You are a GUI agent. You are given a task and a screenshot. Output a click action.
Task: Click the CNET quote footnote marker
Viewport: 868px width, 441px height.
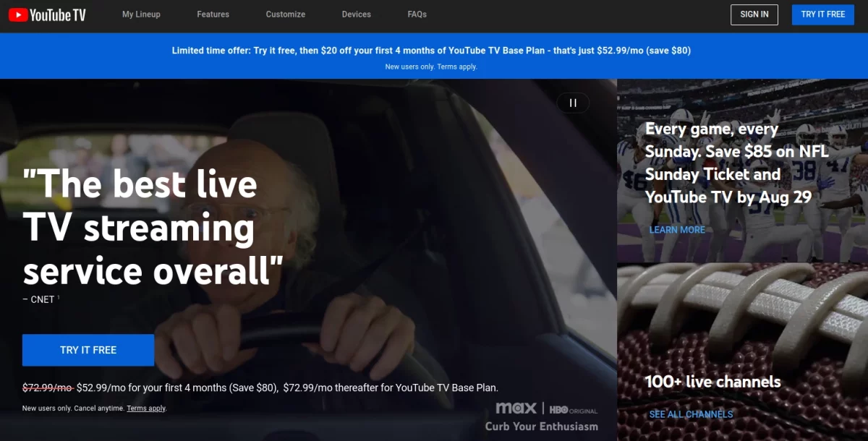point(59,297)
